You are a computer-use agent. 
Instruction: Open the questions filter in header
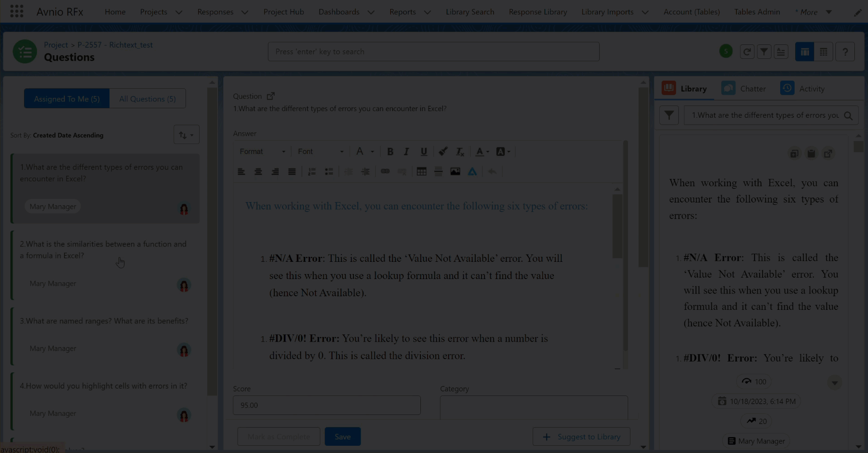764,52
